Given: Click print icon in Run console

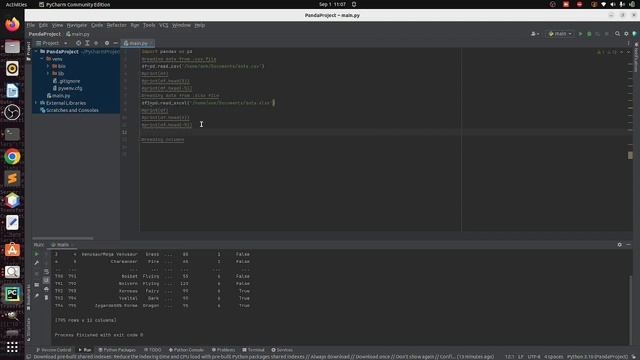Looking at the screenshot, I should 46,289.
